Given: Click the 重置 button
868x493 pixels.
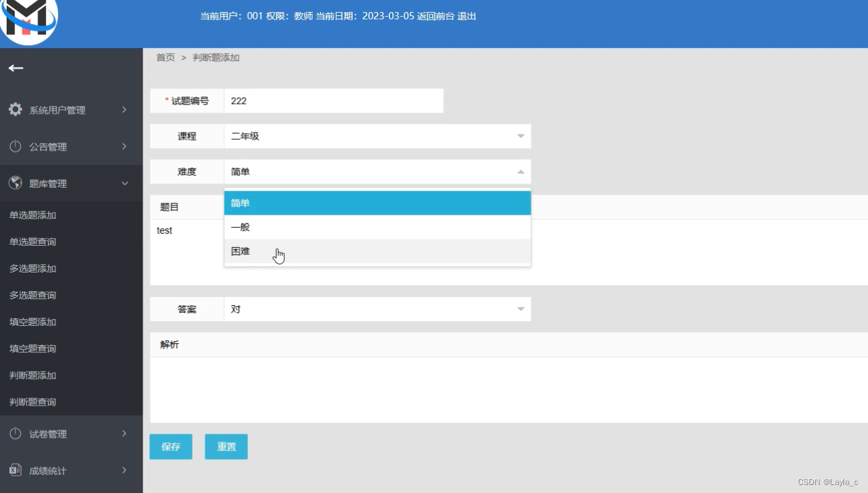Looking at the screenshot, I should pyautogui.click(x=226, y=446).
